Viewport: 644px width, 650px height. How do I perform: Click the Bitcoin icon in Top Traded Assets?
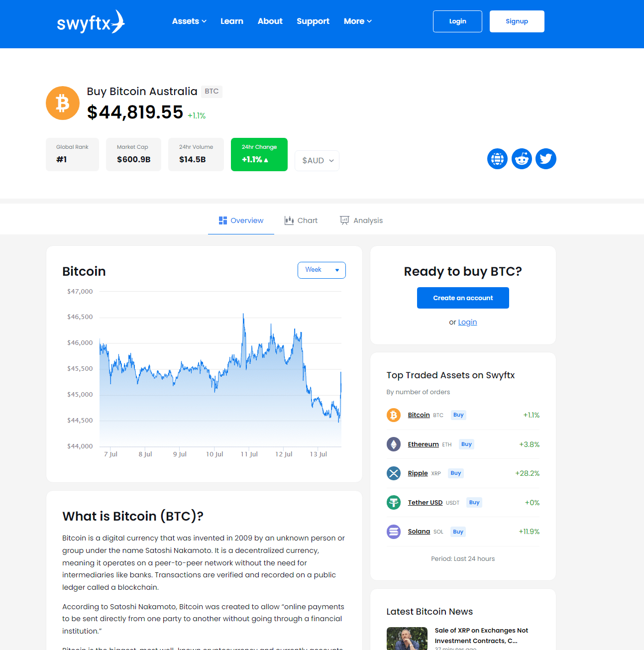[394, 415]
